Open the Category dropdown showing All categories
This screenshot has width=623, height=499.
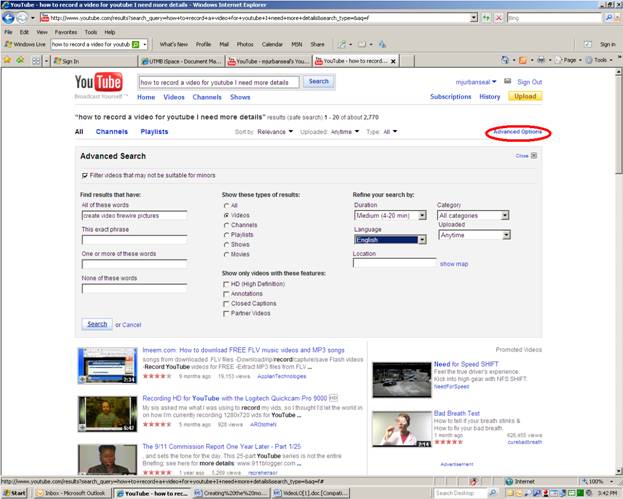coord(472,215)
